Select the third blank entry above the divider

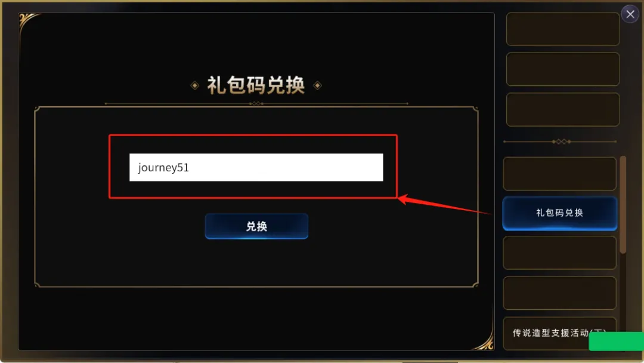point(563,109)
